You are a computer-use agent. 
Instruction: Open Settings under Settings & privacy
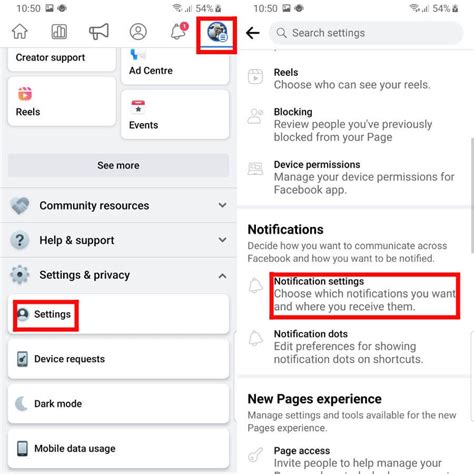[x=118, y=314]
